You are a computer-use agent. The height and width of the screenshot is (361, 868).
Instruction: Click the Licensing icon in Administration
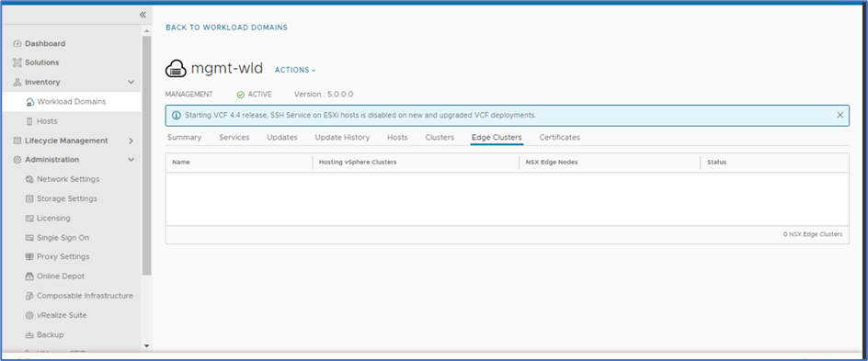click(x=30, y=219)
